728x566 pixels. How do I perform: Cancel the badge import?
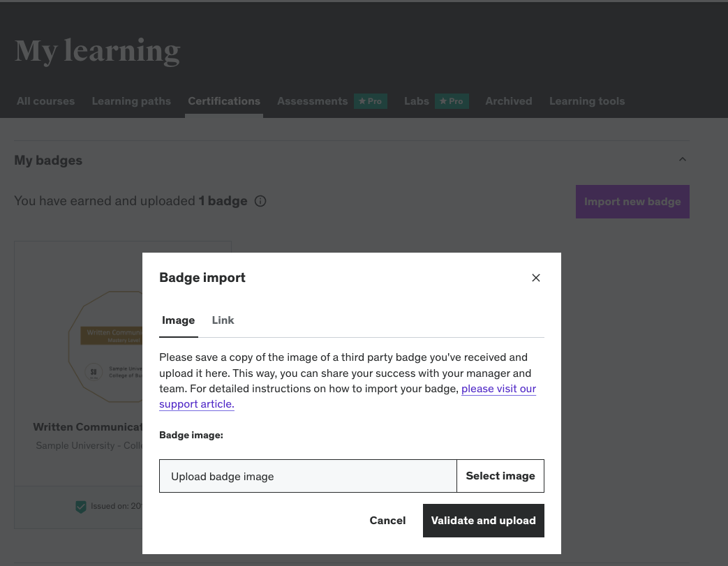pos(387,521)
